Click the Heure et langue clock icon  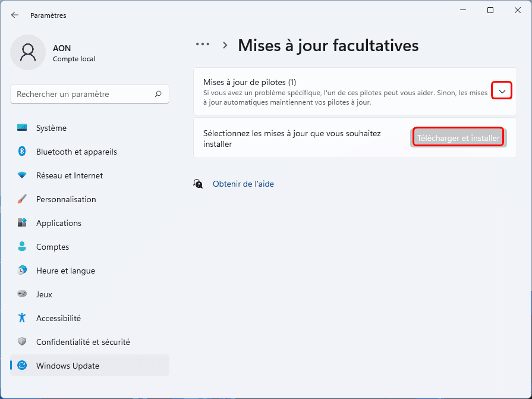(23, 271)
